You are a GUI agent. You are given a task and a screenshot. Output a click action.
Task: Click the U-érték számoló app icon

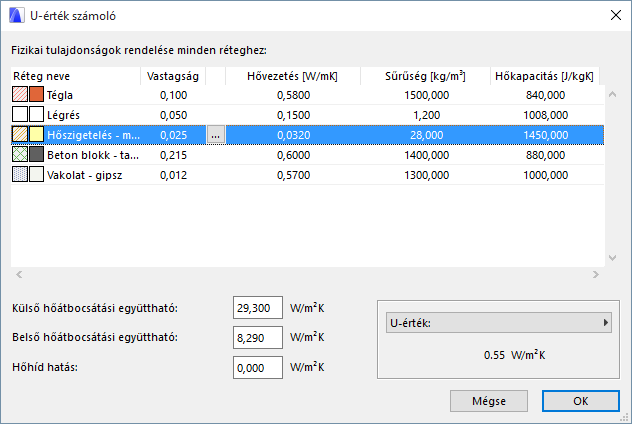click(17, 16)
